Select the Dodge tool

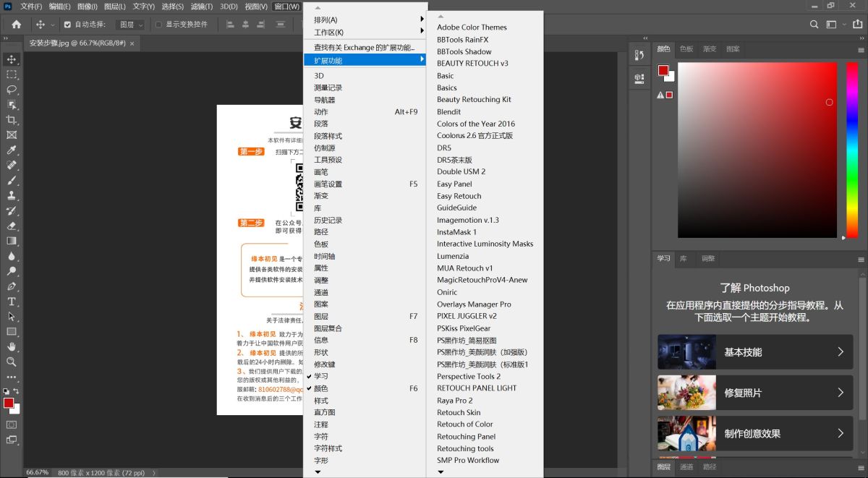click(12, 271)
